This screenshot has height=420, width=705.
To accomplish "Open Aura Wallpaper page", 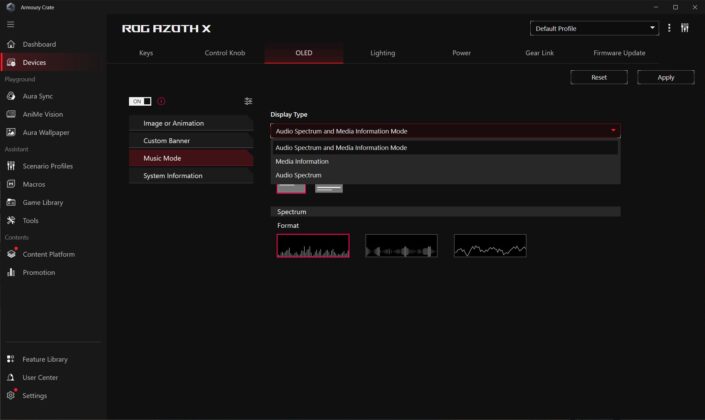I will pos(46,132).
